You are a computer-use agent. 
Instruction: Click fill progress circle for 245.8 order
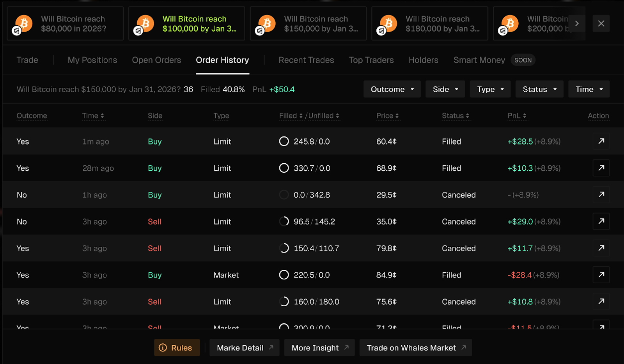[x=284, y=141]
